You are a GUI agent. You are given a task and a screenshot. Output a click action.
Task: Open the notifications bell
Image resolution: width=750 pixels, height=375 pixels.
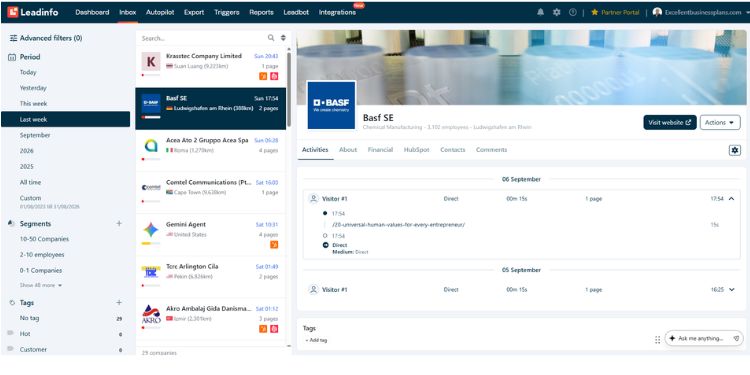click(x=540, y=12)
